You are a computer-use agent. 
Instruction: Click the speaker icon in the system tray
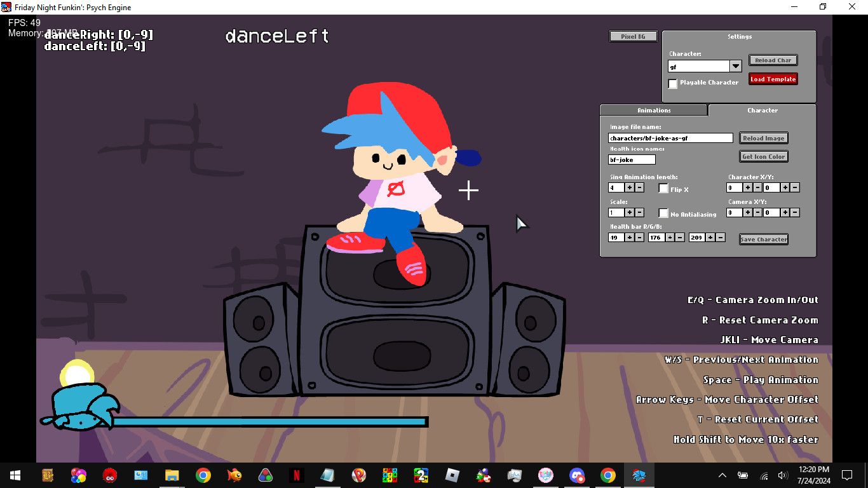click(782, 475)
